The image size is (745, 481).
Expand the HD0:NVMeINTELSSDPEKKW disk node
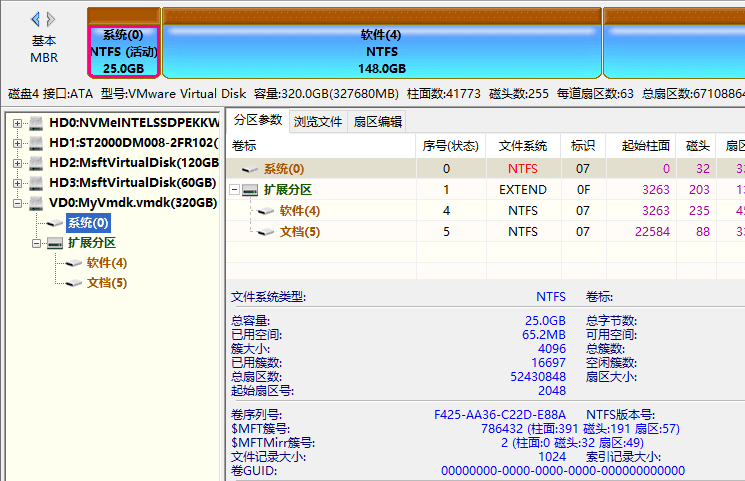pyautogui.click(x=17, y=122)
